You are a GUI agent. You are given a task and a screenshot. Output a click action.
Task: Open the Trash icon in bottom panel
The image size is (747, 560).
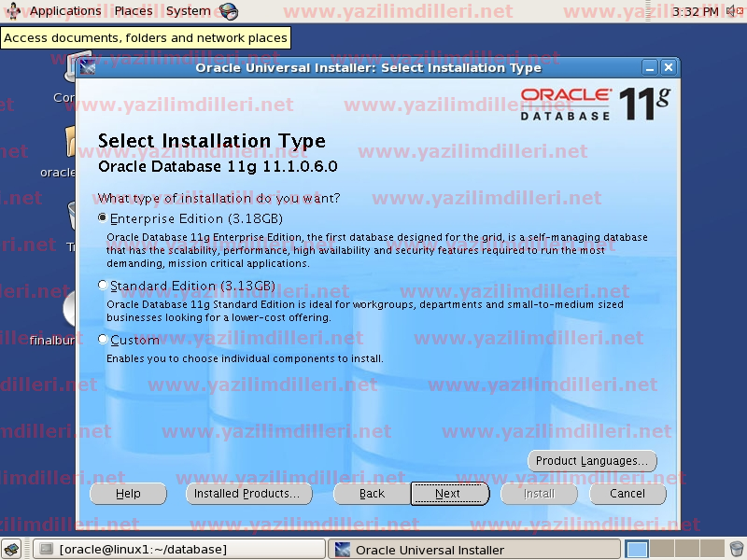tap(737, 550)
